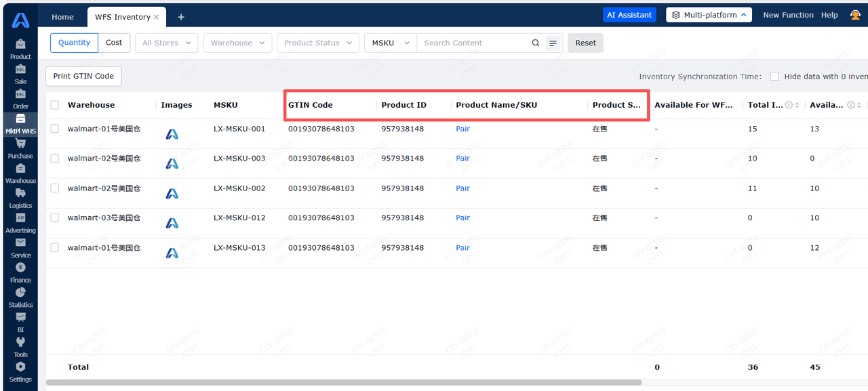Go to Logistics truck icon
868x391 pixels.
(x=20, y=194)
